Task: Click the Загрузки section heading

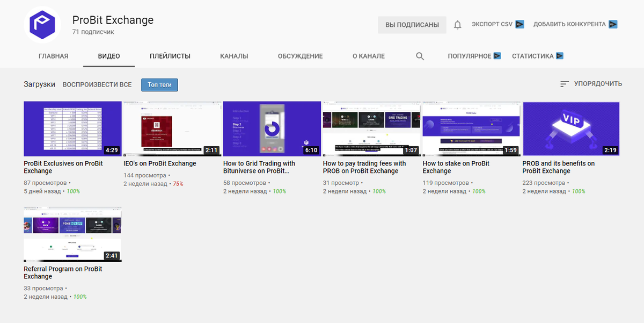Action: 39,84
